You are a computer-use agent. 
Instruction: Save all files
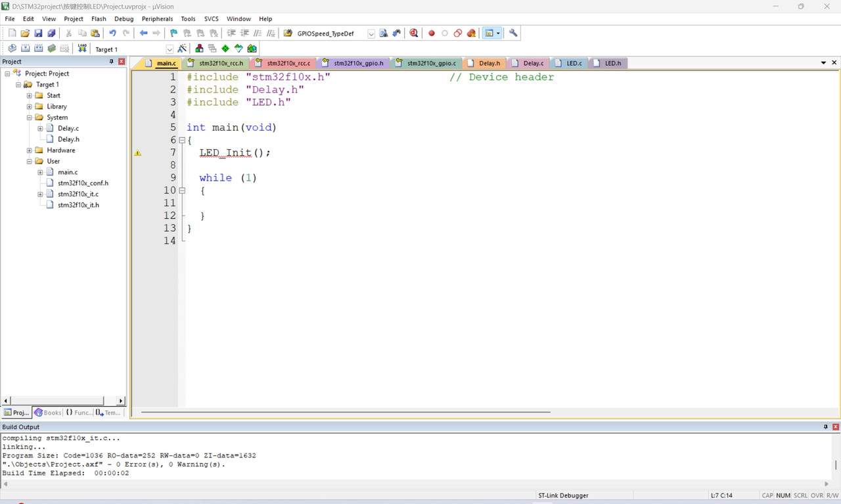51,33
